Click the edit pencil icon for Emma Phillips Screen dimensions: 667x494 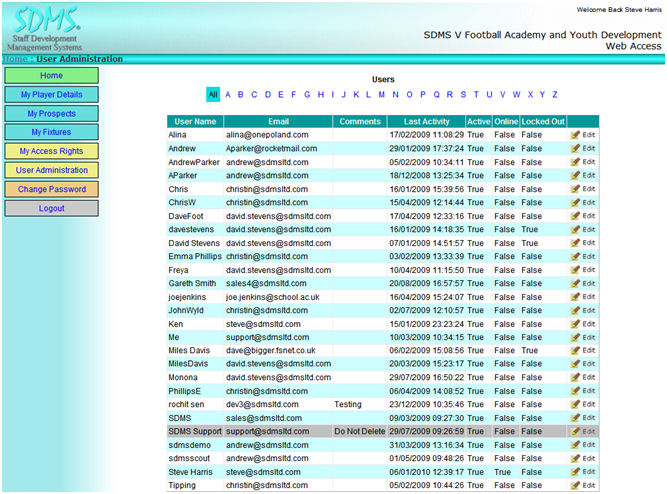click(575, 257)
